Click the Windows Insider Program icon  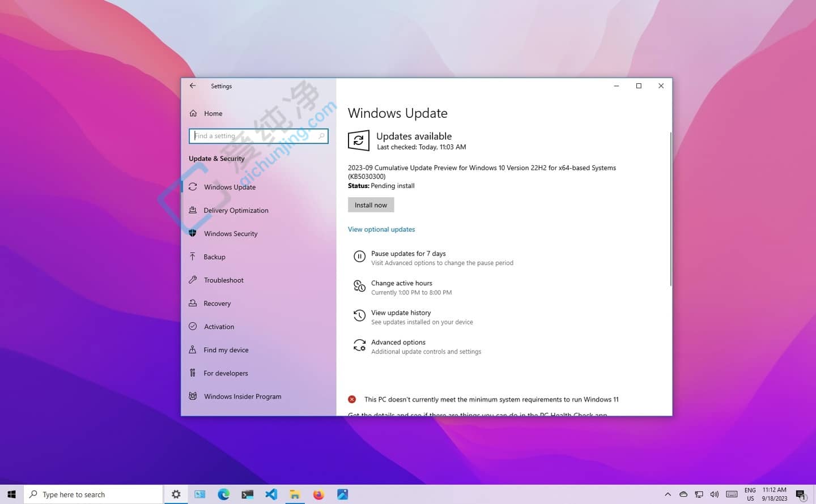[x=193, y=396]
